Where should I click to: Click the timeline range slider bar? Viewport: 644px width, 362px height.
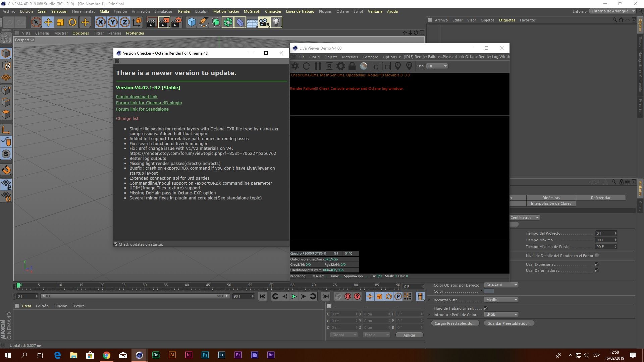click(x=135, y=296)
